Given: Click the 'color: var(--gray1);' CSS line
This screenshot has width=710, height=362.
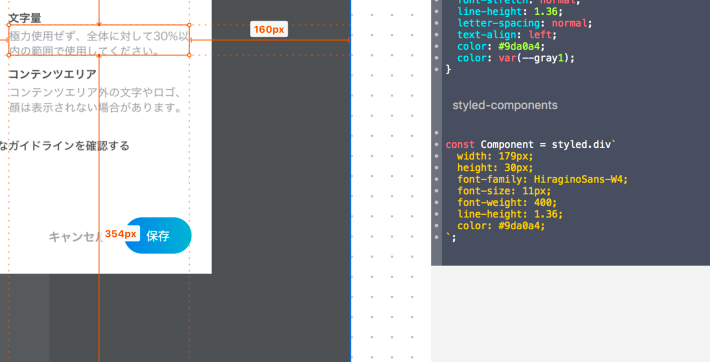Looking at the screenshot, I should click(516, 58).
